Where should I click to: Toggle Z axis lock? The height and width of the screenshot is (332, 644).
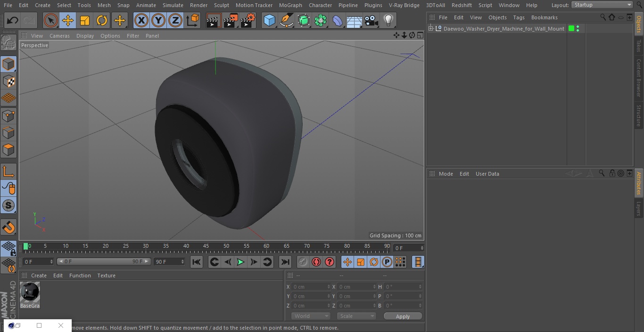click(x=175, y=20)
